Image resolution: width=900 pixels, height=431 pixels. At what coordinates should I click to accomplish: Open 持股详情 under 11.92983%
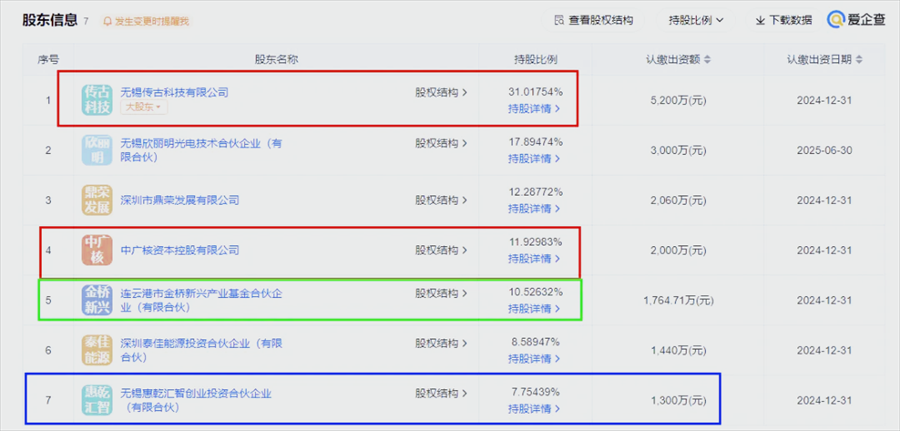(x=534, y=258)
